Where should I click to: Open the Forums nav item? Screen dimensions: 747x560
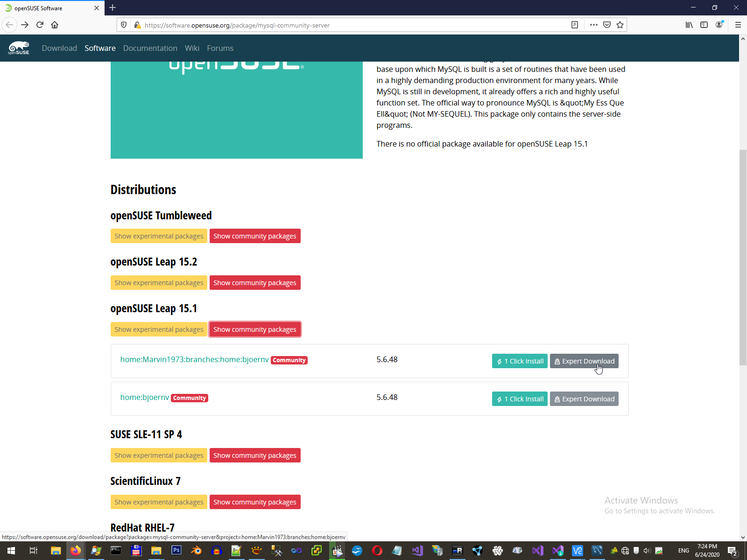coord(220,48)
